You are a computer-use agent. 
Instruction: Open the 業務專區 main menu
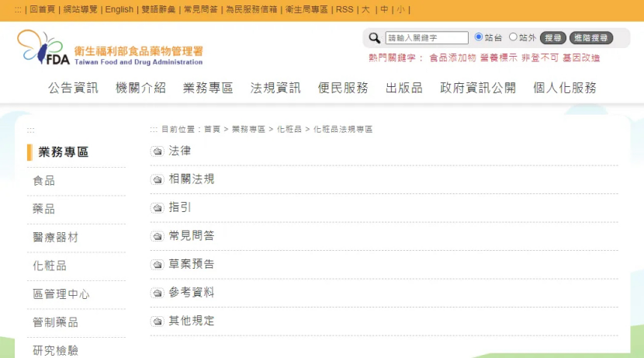click(208, 88)
